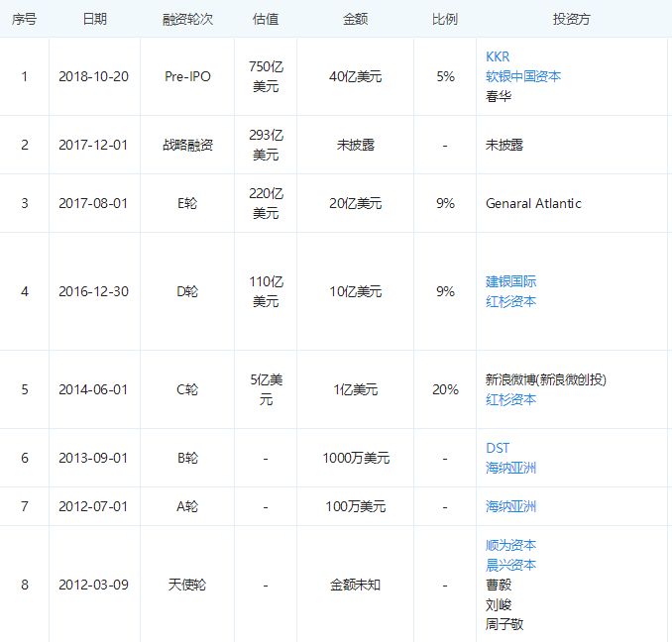
Task: Click the row number 8 cell
Action: 25,585
